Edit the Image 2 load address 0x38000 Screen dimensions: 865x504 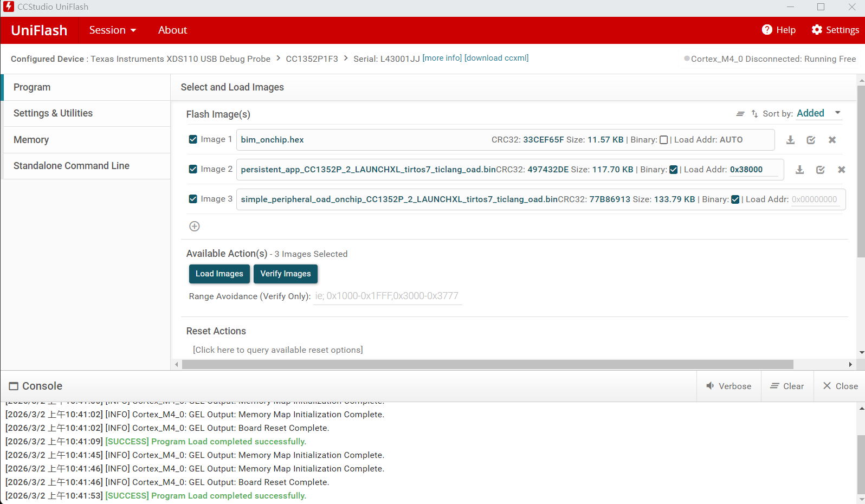754,170
